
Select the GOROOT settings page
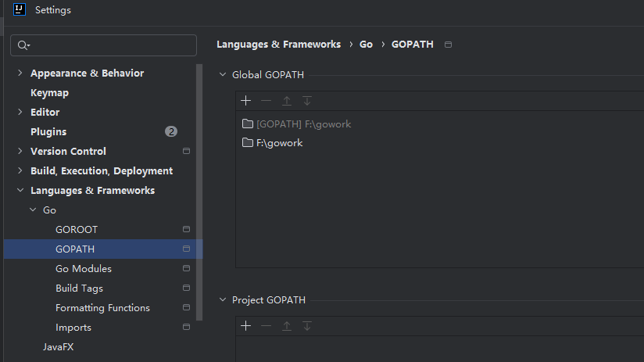tap(77, 230)
